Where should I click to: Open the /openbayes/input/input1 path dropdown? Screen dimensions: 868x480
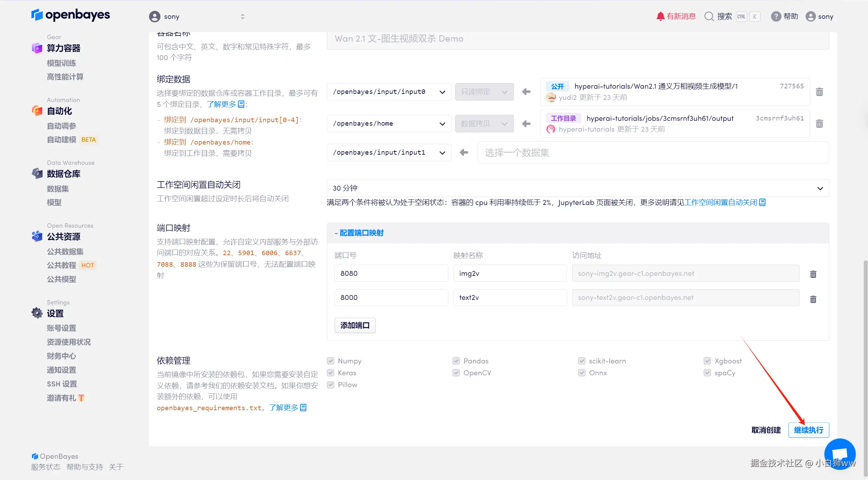(x=389, y=153)
